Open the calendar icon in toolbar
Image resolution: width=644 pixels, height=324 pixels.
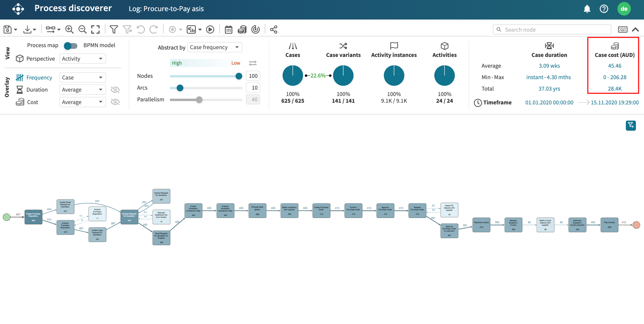click(228, 30)
